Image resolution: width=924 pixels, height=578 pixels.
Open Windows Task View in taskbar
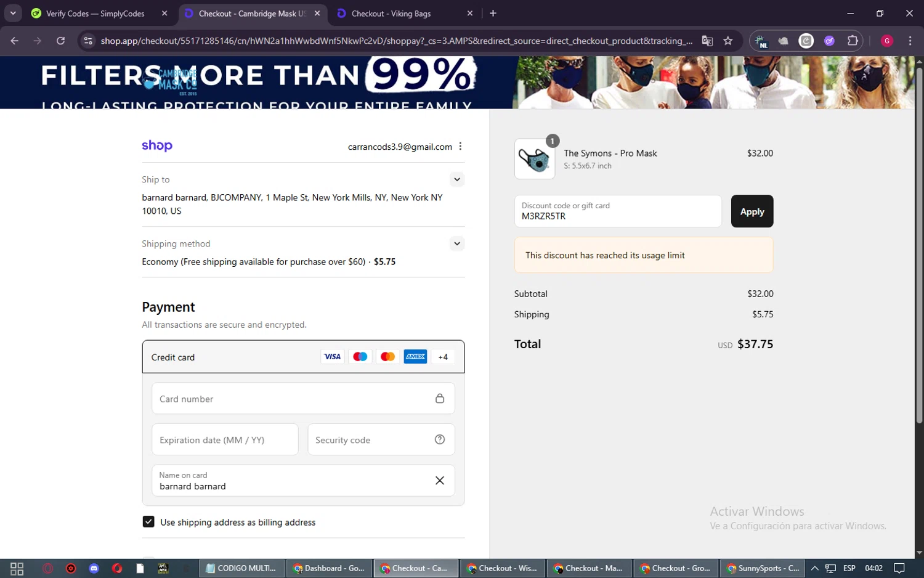(x=17, y=568)
